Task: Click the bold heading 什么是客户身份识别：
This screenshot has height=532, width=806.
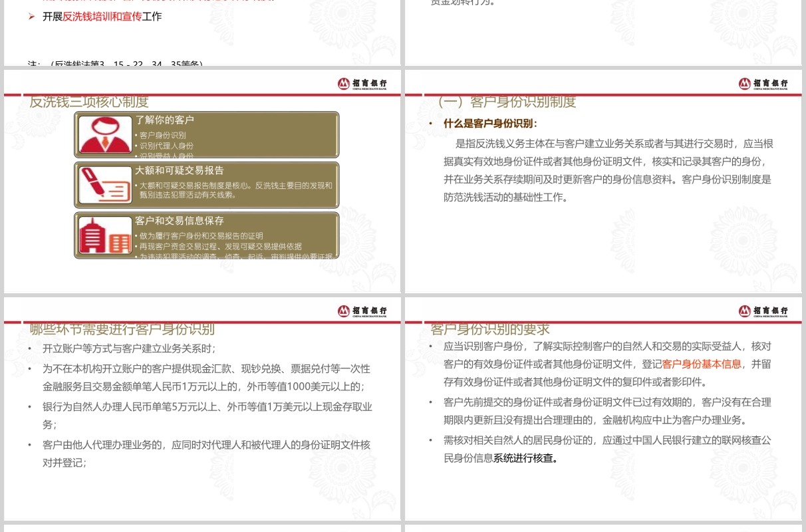Action: tap(490, 124)
